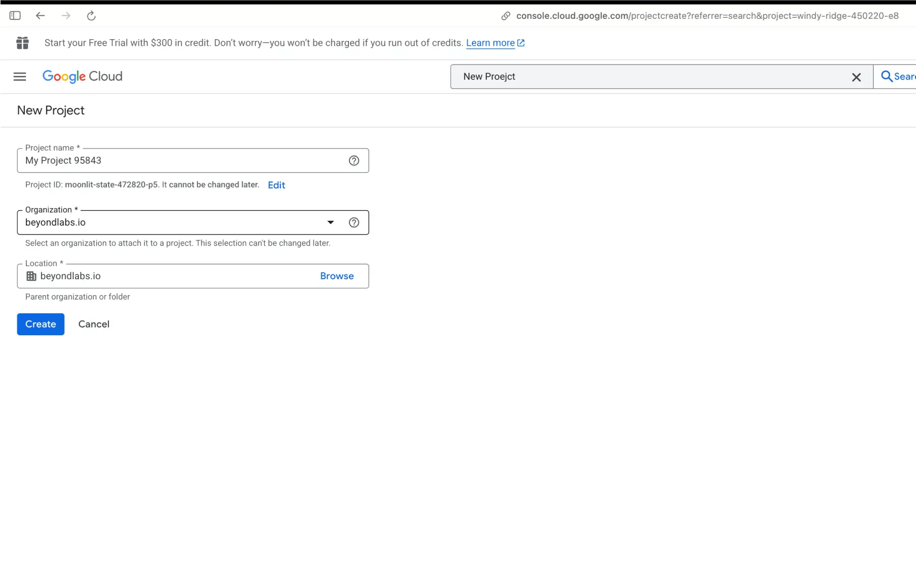Click Browse in the Location field
This screenshot has height=588, width=916.
tap(337, 276)
